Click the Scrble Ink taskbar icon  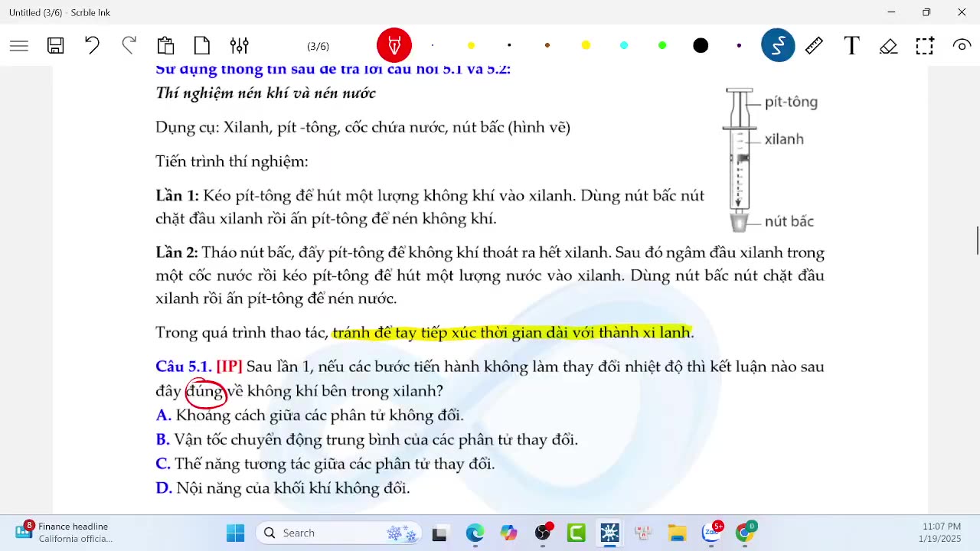pyautogui.click(x=609, y=533)
